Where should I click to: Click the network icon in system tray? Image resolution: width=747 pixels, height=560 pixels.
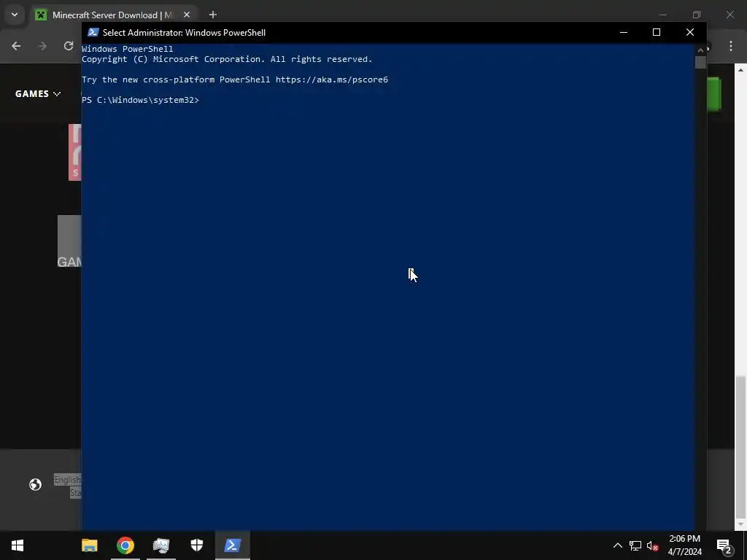coord(635,545)
